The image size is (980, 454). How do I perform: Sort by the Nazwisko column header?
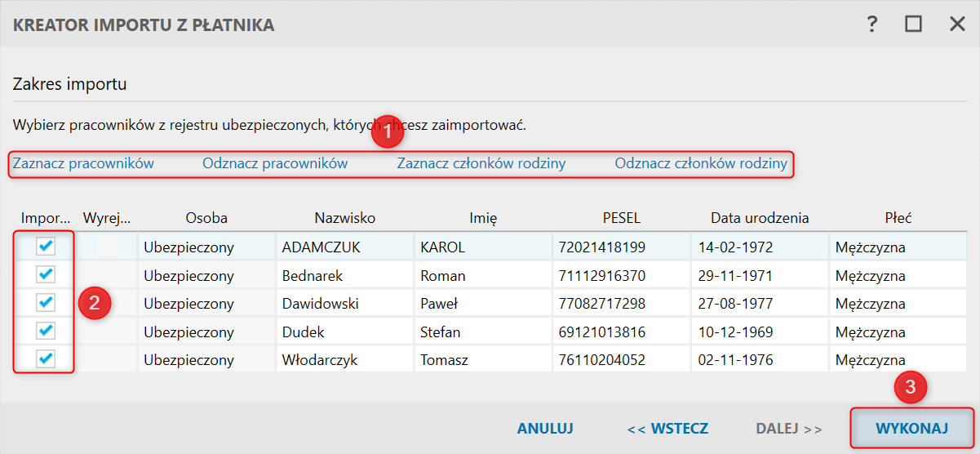pos(344,218)
